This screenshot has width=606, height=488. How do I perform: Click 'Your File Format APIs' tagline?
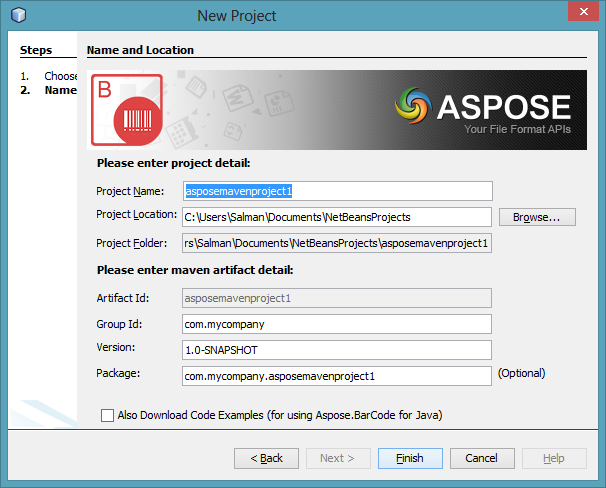pos(517,129)
